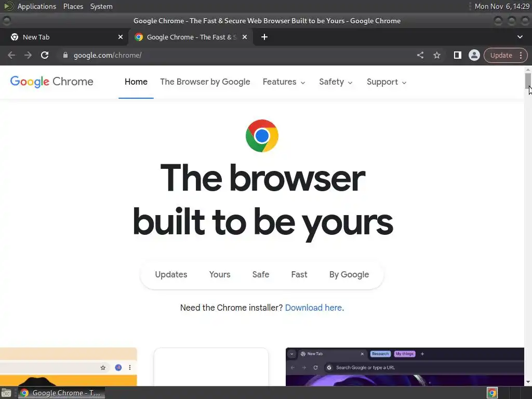Click the dark browser preview image

tap(405, 367)
